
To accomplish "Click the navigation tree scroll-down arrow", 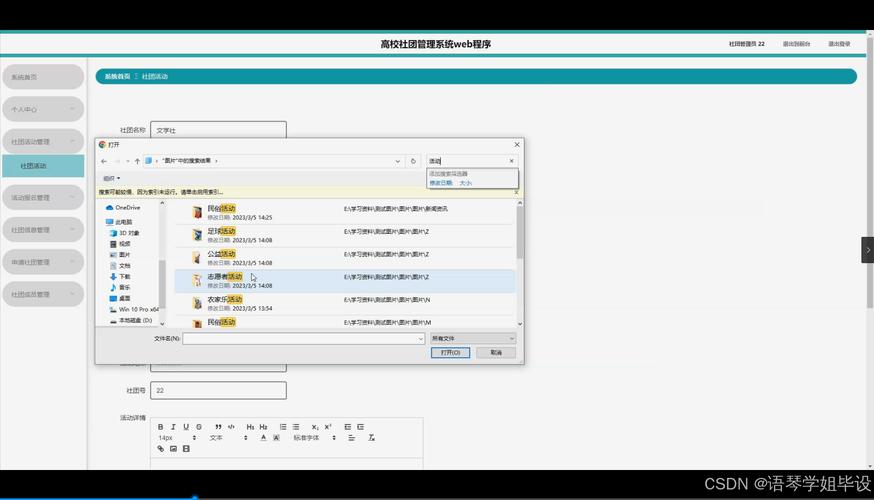I will pyautogui.click(x=162, y=323).
